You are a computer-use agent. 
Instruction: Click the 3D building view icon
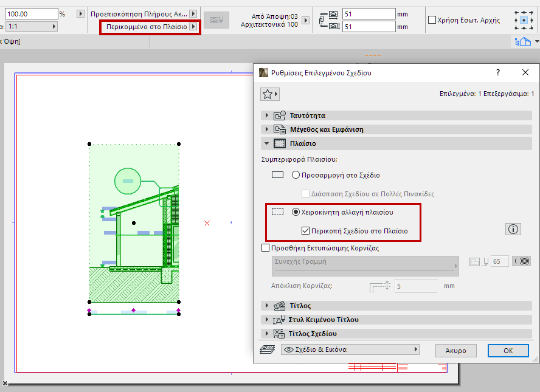click(x=523, y=42)
